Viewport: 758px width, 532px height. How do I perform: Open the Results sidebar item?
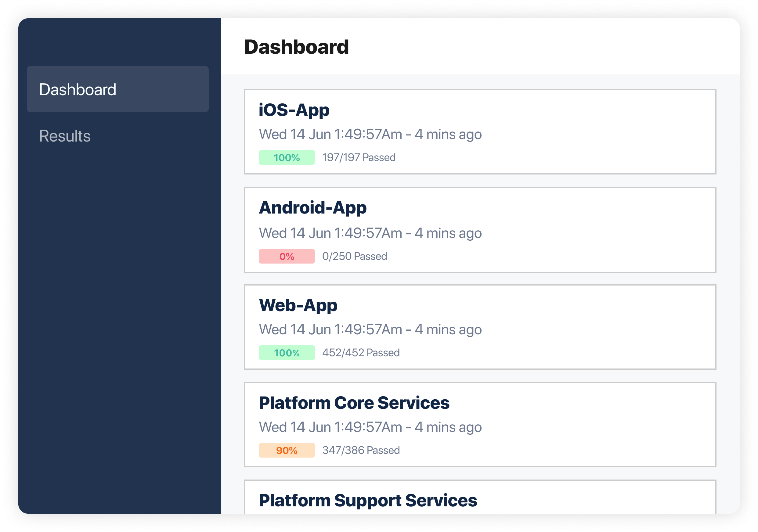point(65,136)
